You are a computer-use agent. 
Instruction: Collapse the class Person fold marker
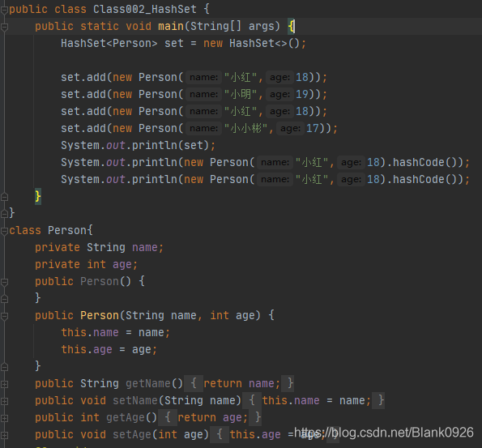tap(4, 231)
